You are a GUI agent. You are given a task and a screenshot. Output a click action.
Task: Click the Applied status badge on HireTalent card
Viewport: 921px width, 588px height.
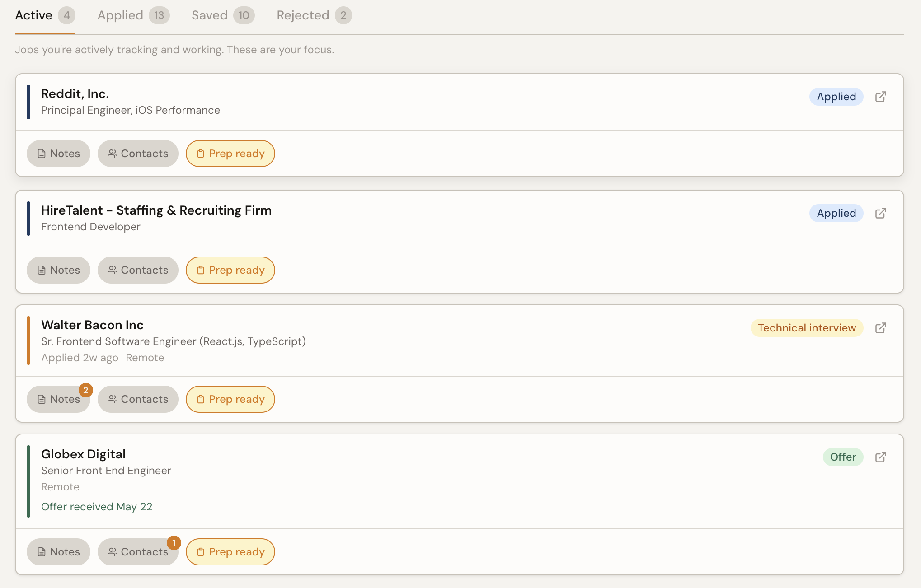[836, 213]
